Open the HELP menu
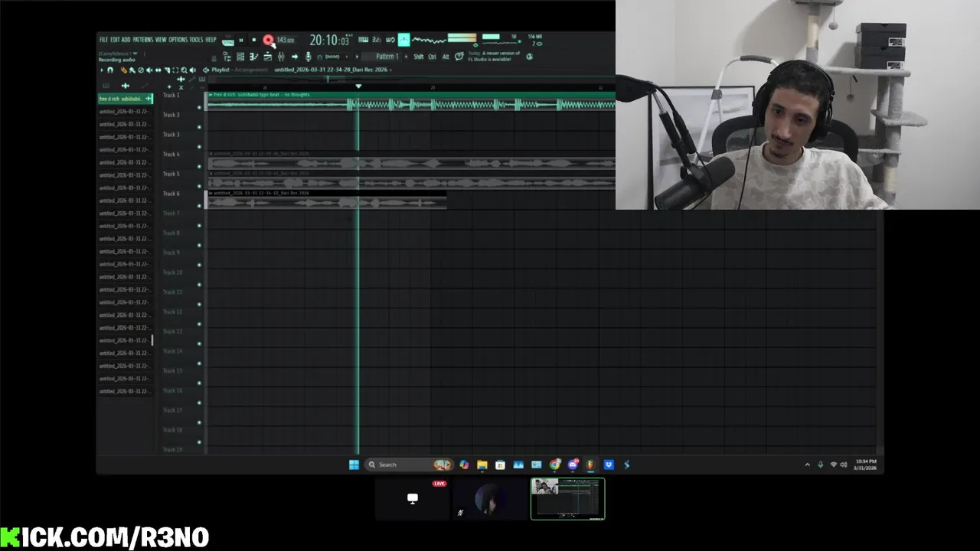 [211, 40]
